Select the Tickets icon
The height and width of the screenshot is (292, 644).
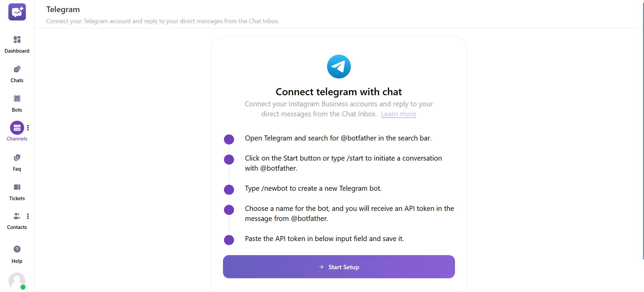(17, 187)
